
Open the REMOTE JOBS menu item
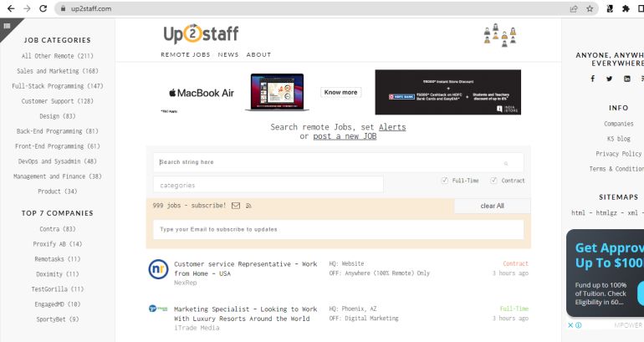click(x=185, y=55)
